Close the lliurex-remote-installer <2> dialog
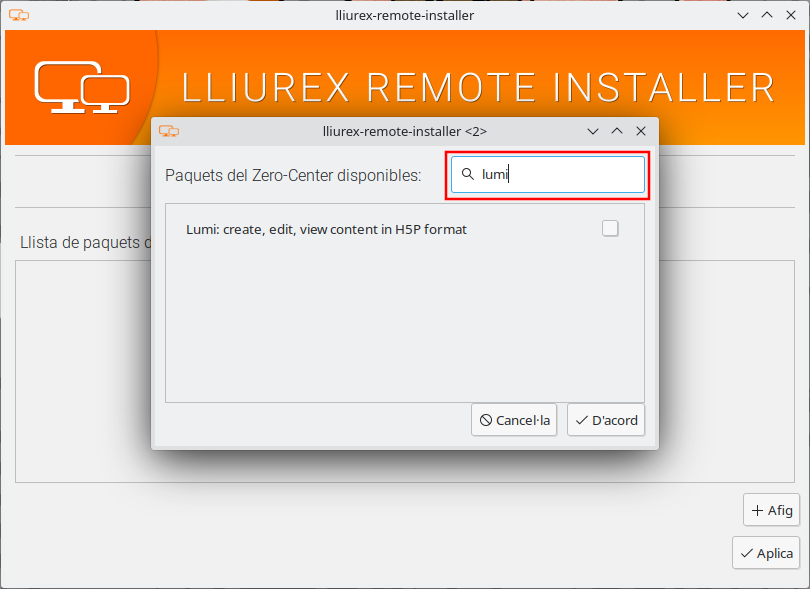This screenshot has height=589, width=810. 641,131
